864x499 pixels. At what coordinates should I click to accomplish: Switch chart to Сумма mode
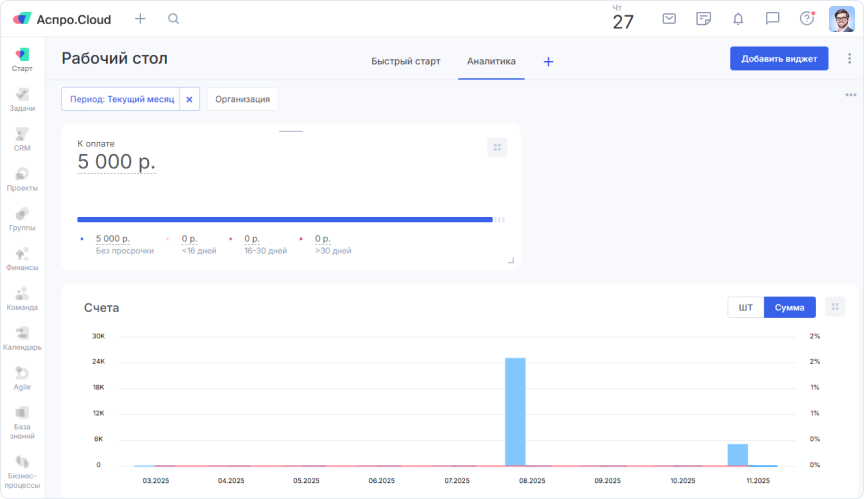click(789, 307)
